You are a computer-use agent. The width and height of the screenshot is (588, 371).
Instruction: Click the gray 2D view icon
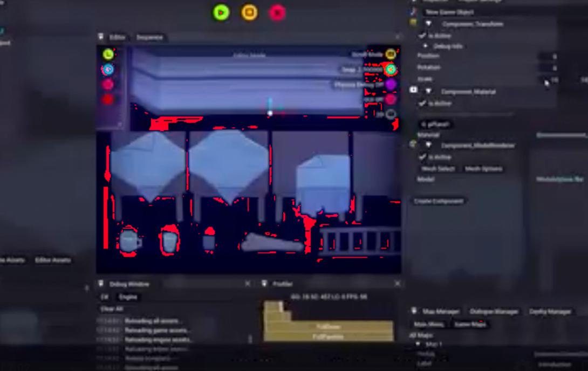point(391,114)
